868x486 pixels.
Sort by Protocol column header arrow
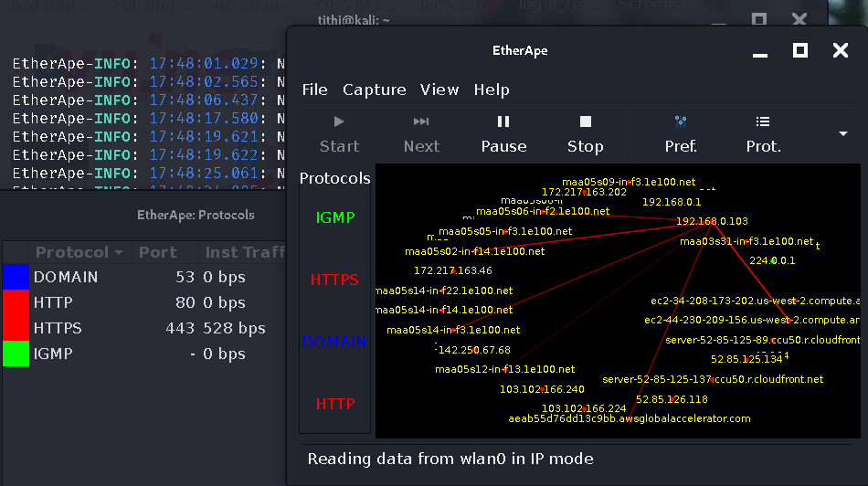click(118, 252)
